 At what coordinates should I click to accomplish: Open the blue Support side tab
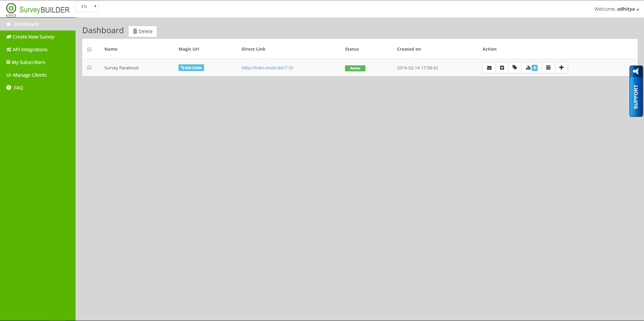tap(636, 91)
